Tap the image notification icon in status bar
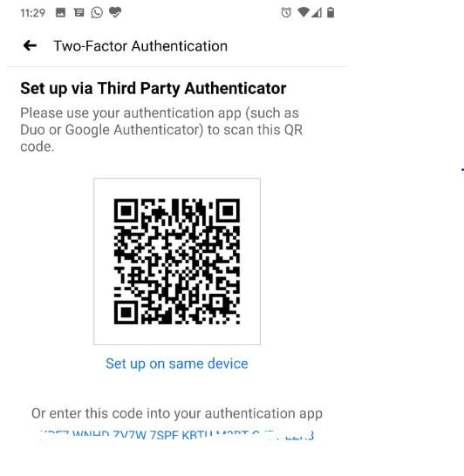The height and width of the screenshot is (476, 464). [60, 12]
